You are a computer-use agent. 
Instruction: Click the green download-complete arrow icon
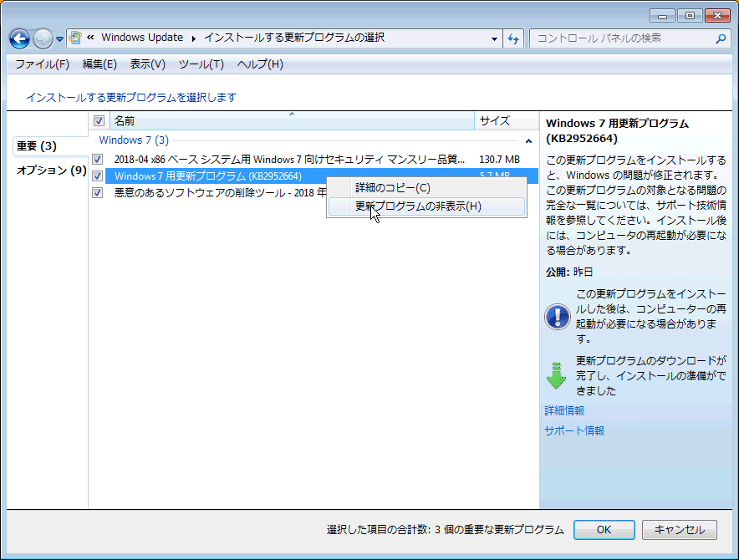click(x=557, y=375)
